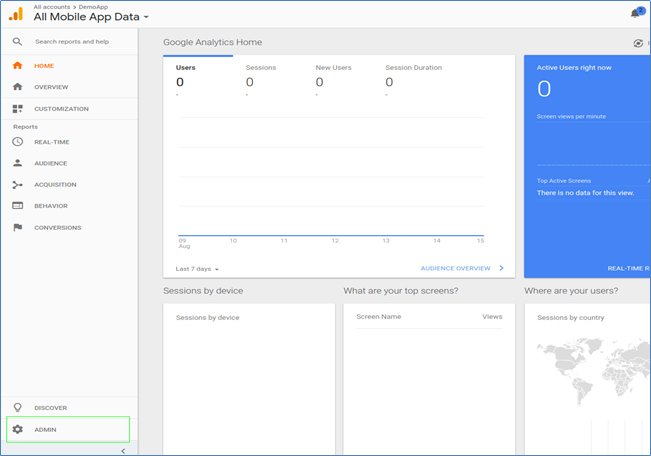Click the Conversions flag icon

click(x=17, y=227)
